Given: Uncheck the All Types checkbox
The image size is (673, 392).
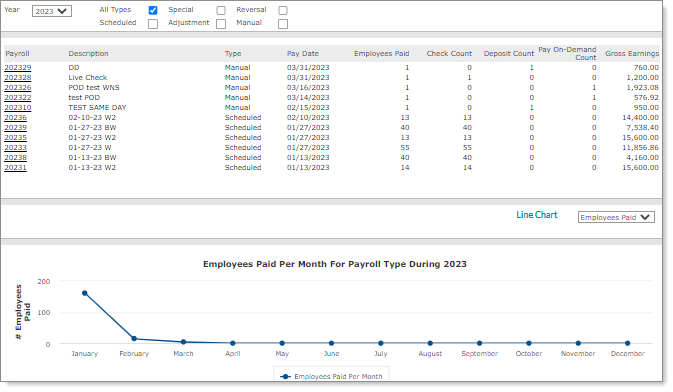Looking at the screenshot, I should pyautogui.click(x=153, y=10).
